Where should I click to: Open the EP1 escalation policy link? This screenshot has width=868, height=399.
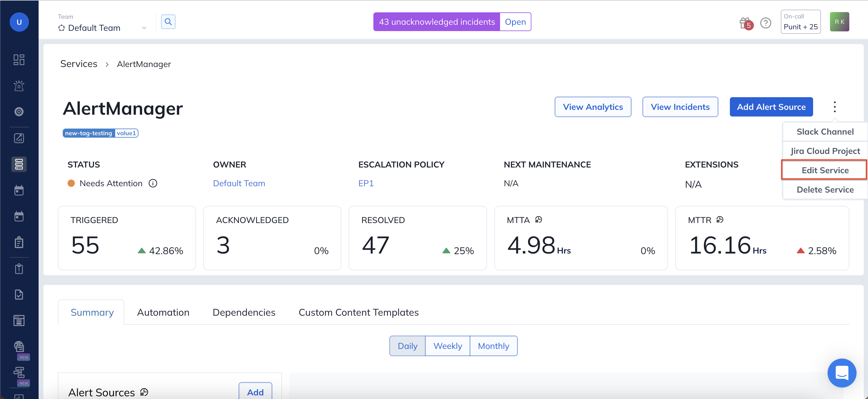coord(366,183)
